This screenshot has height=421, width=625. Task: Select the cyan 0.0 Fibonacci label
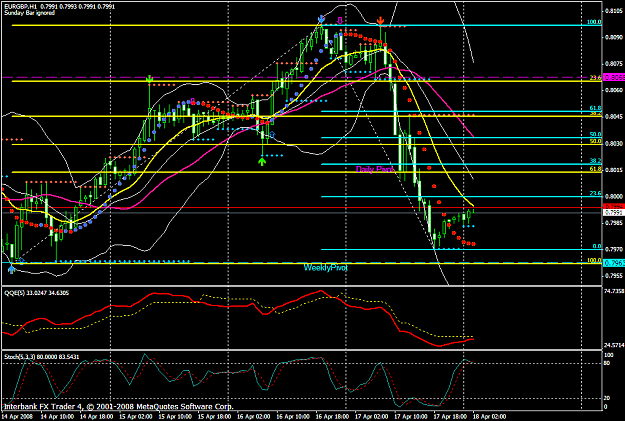(x=597, y=246)
